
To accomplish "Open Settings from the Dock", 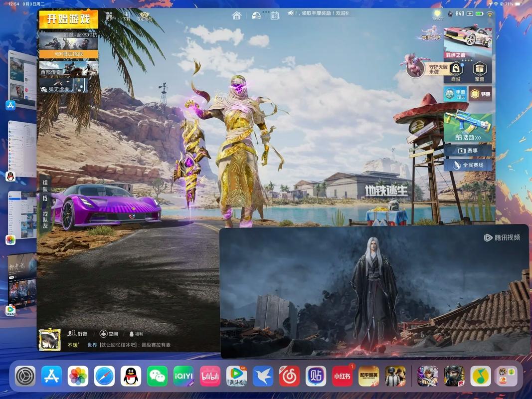I will [x=25, y=376].
